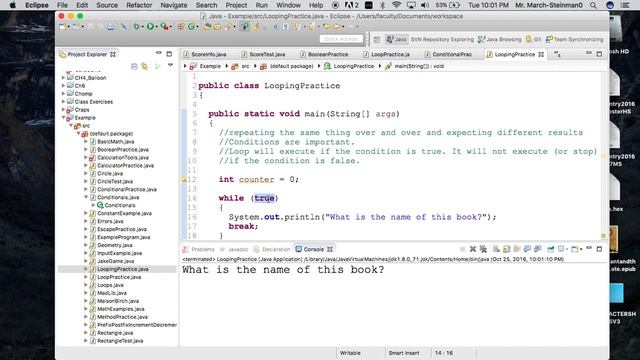Open Debug button dropdown arrow
The height and width of the screenshot is (360, 640).
[142, 27]
